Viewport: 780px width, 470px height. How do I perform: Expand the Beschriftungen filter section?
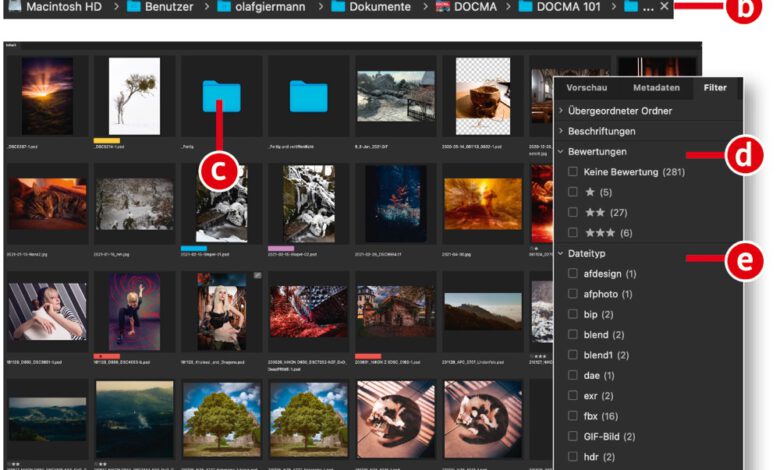pos(561,131)
